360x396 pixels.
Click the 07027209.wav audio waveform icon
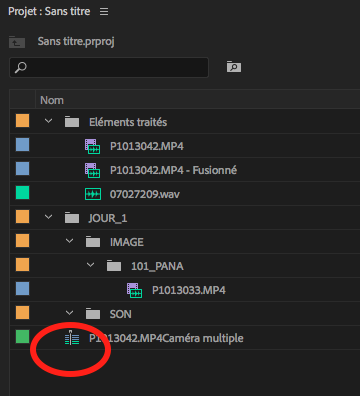(93, 194)
